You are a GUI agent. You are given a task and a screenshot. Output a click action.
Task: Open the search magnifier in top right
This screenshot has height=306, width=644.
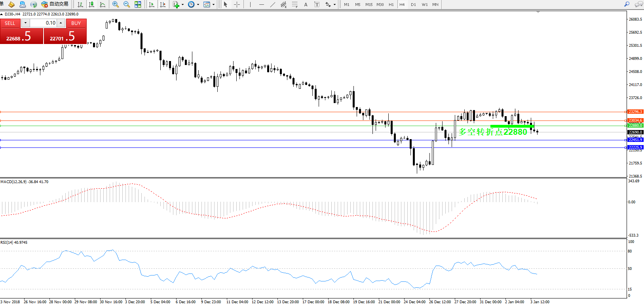point(627,4)
